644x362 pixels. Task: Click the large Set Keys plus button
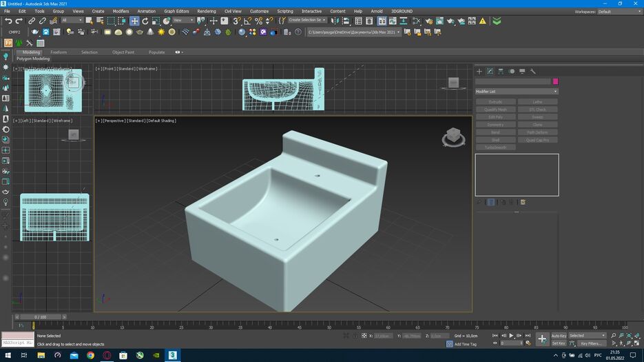coord(542,339)
